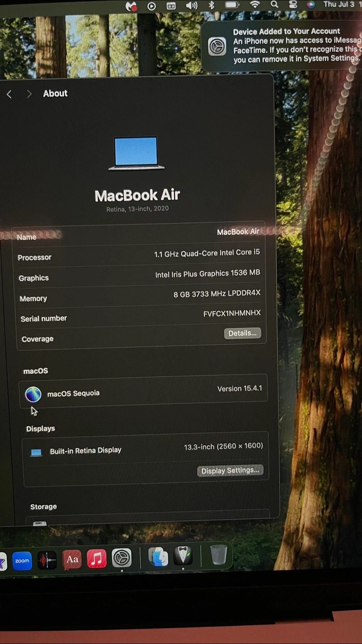Click the 'Name' row label
This screenshot has height=644, width=362.
tap(26, 237)
